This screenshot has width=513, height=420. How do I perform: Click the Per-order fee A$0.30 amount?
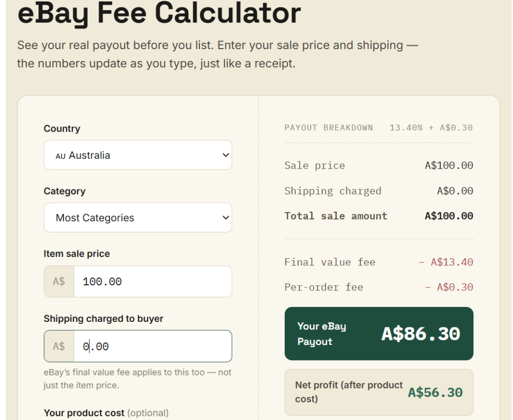click(448, 287)
